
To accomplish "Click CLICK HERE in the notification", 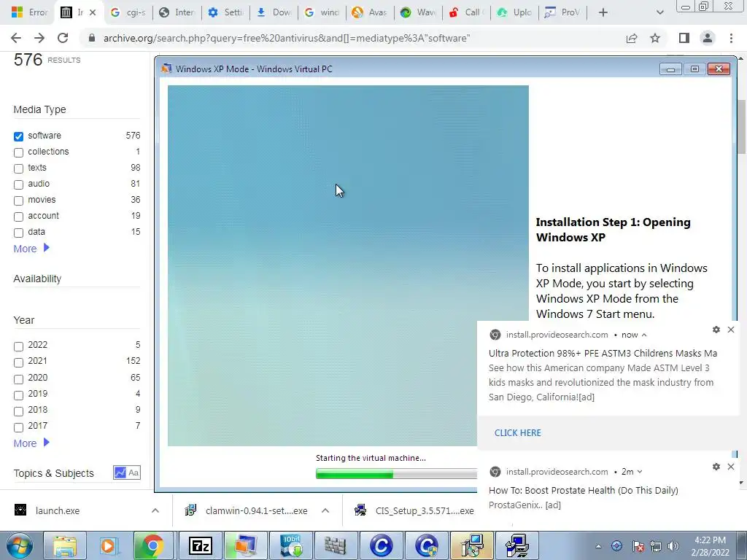I will pyautogui.click(x=518, y=433).
